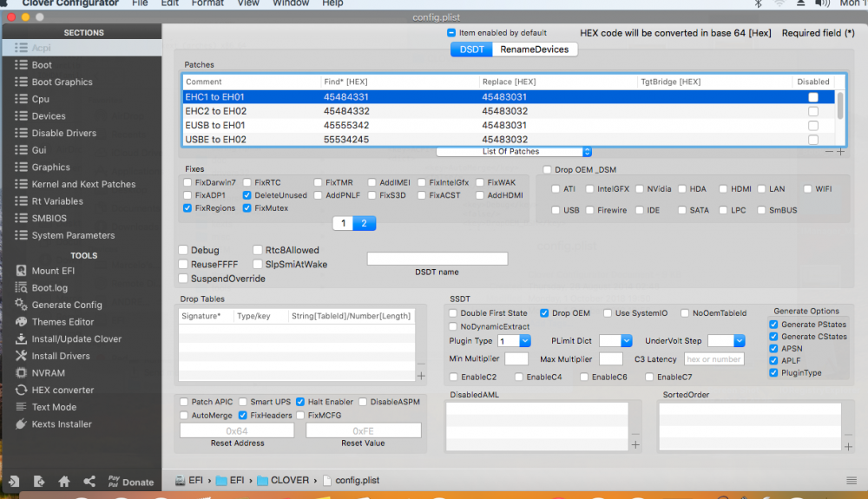Click the eject menu bar icon
The image size is (868, 499).
pos(800,3)
